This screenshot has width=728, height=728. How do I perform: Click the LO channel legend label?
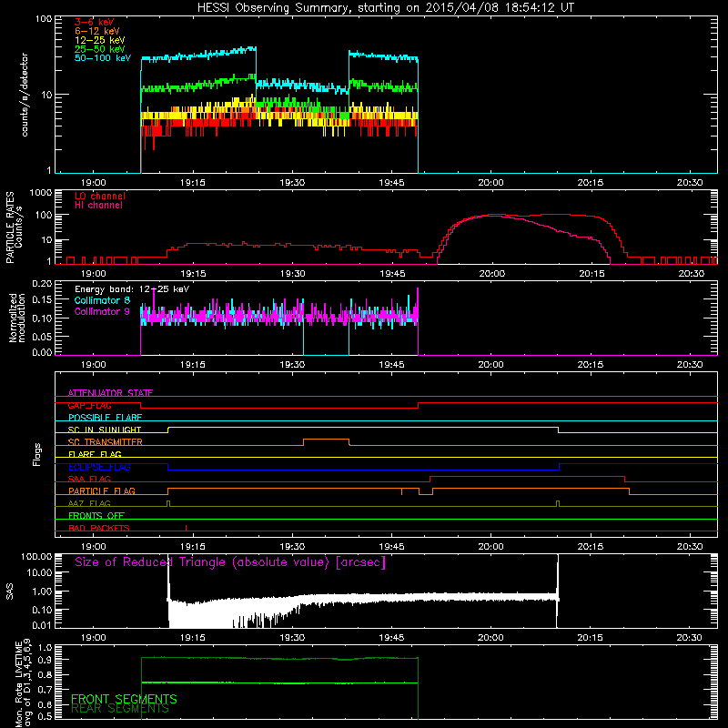100,196
